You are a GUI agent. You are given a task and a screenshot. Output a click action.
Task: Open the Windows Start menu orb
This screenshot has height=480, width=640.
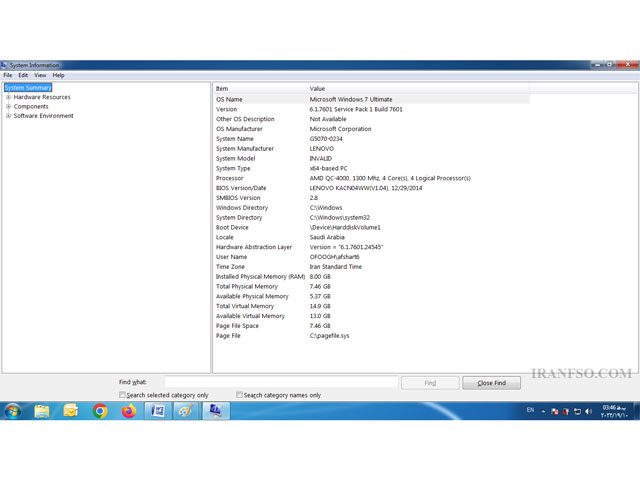point(13,411)
